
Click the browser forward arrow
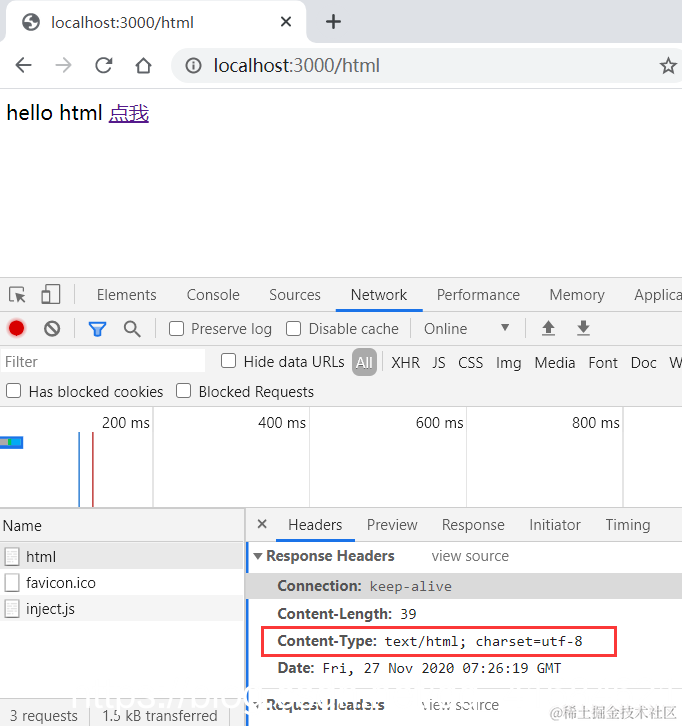63,65
